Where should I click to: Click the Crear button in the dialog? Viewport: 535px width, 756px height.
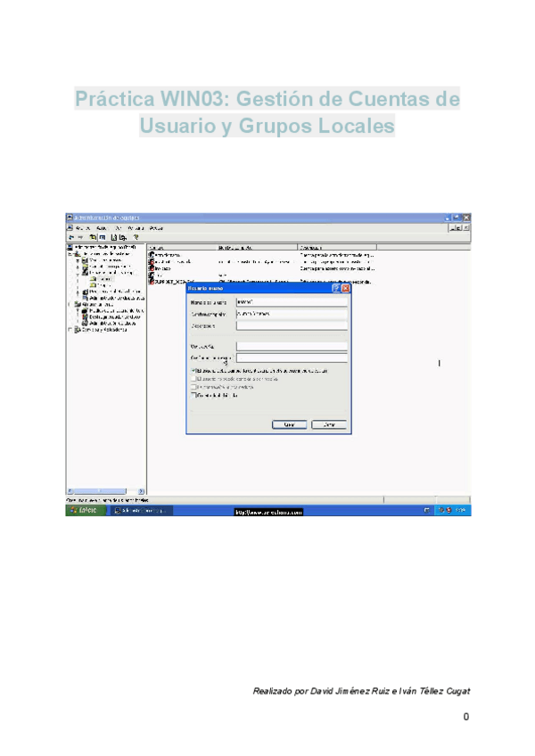tap(290, 424)
